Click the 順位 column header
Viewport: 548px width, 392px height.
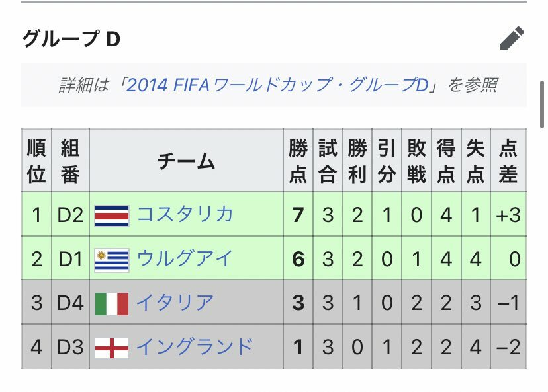coord(36,161)
